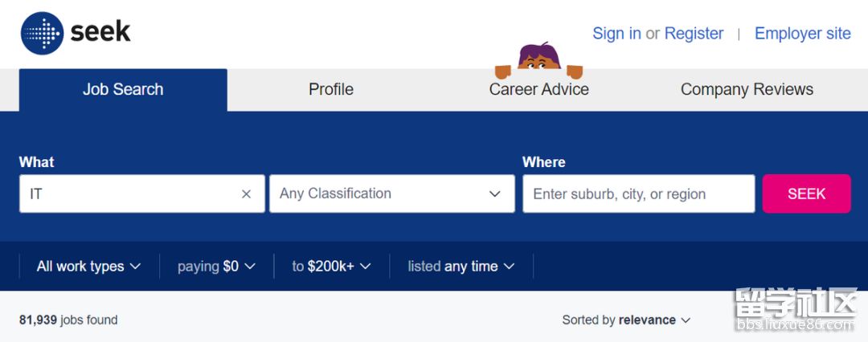Focus the What keyword input containing IT
The width and height of the screenshot is (868, 342).
coord(129,194)
